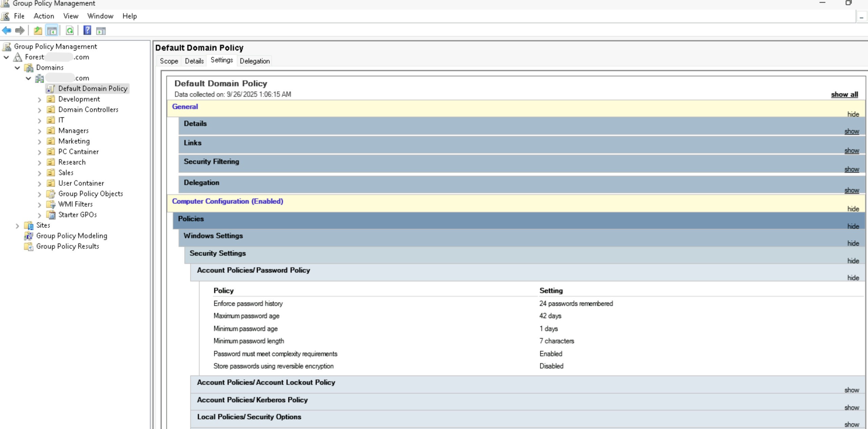
Task: Toggle the Show/Hide Console Tree icon
Action: click(52, 31)
